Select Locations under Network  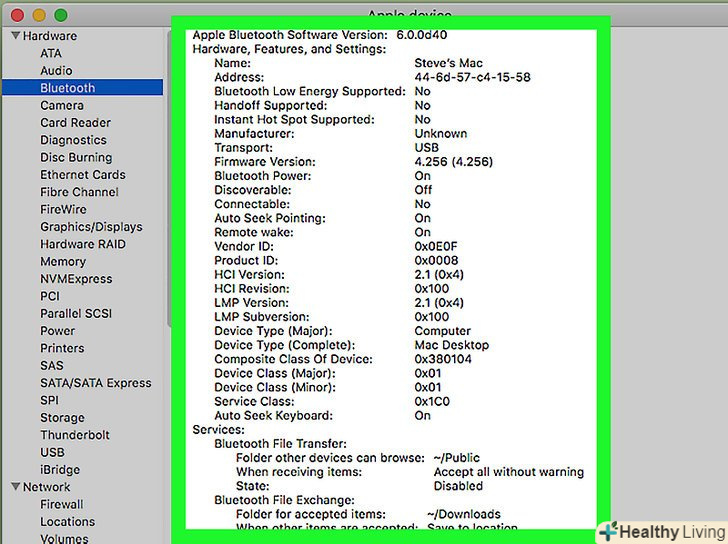coord(67,522)
